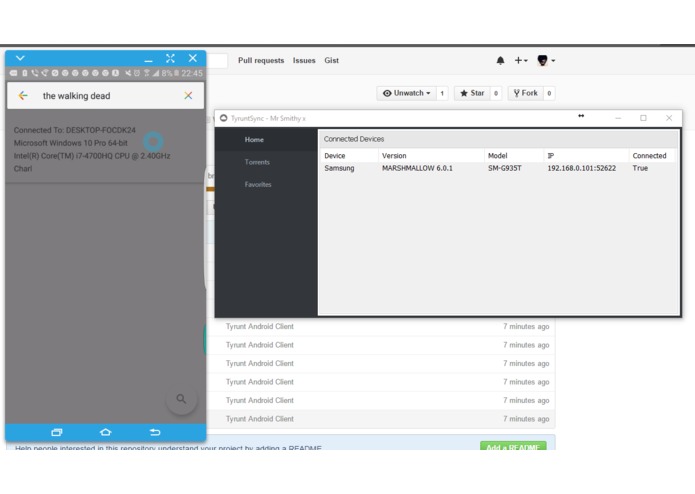Minimize the TyruntSync window

click(x=618, y=118)
